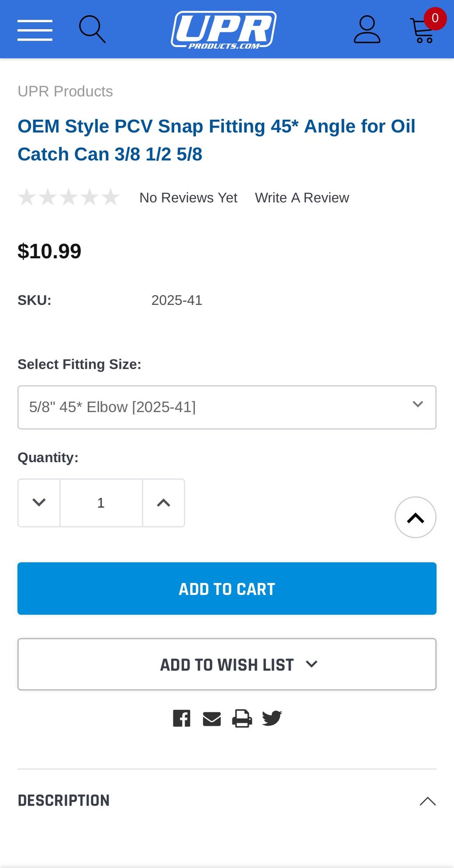454x868 pixels.
Task: Open the user account icon
Action: pyautogui.click(x=367, y=30)
